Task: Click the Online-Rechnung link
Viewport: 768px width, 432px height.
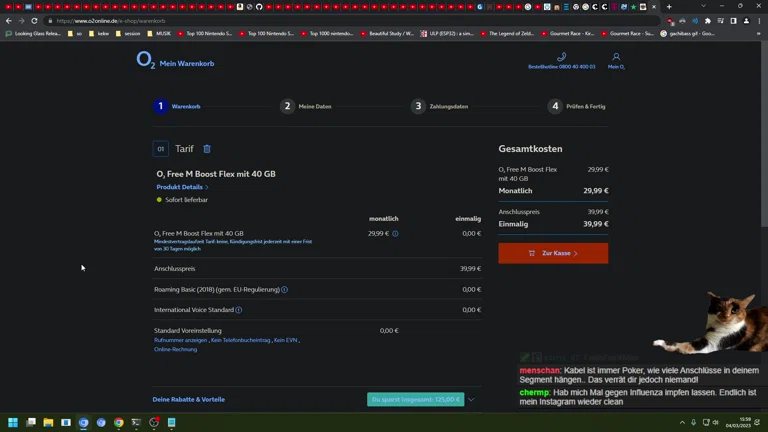Action: point(175,349)
